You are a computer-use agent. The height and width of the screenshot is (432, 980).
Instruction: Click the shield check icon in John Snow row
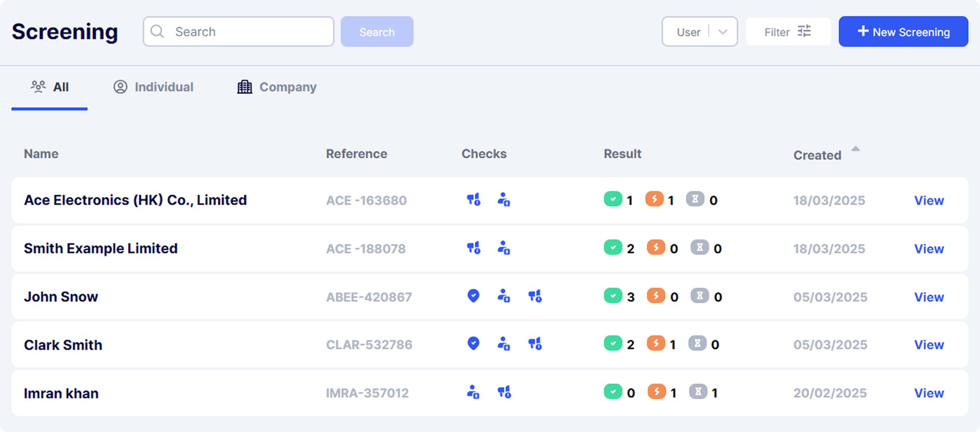[x=473, y=296]
